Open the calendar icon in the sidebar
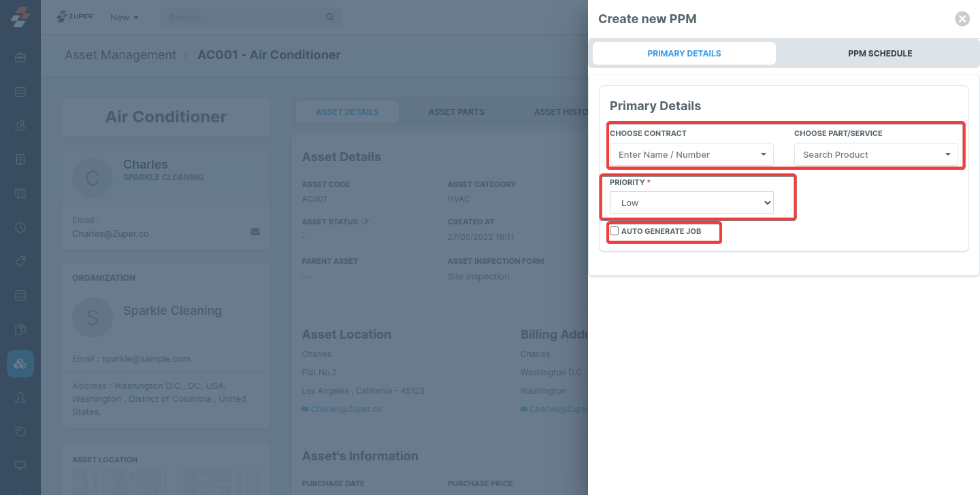 [x=20, y=92]
